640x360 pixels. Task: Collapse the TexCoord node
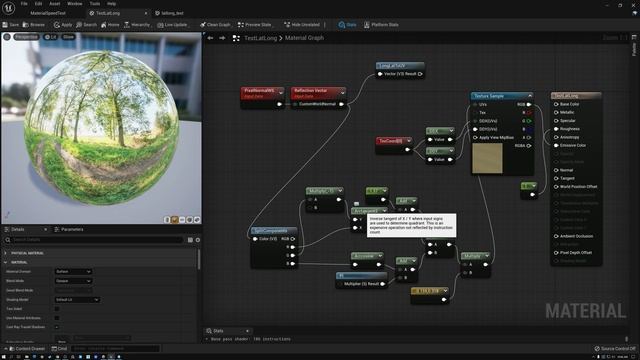pyautogui.click(x=409, y=141)
